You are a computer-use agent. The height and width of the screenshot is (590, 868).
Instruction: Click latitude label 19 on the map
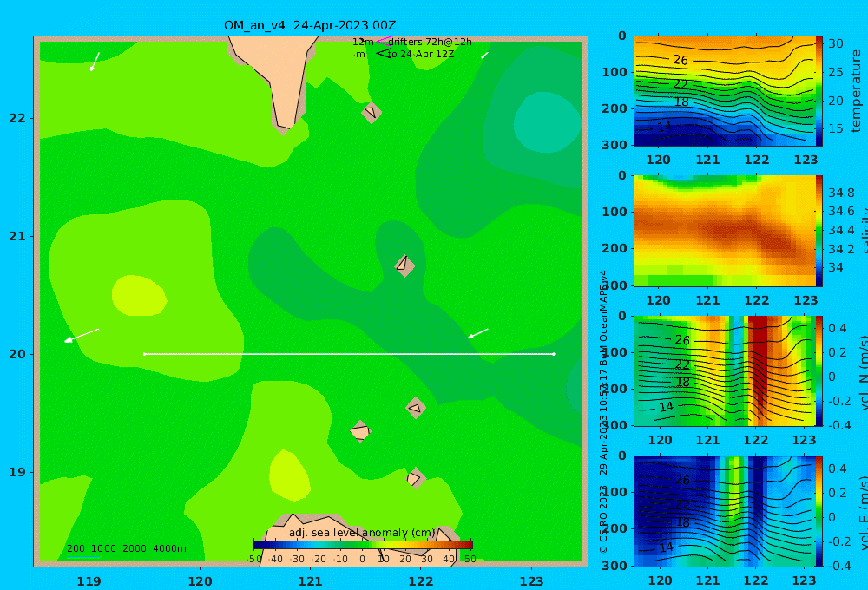coord(17,472)
